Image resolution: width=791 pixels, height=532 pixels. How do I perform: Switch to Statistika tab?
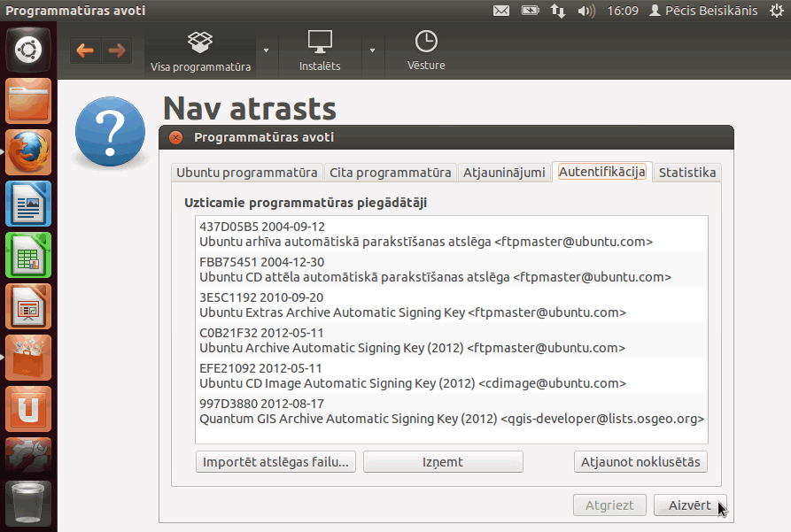click(x=687, y=173)
